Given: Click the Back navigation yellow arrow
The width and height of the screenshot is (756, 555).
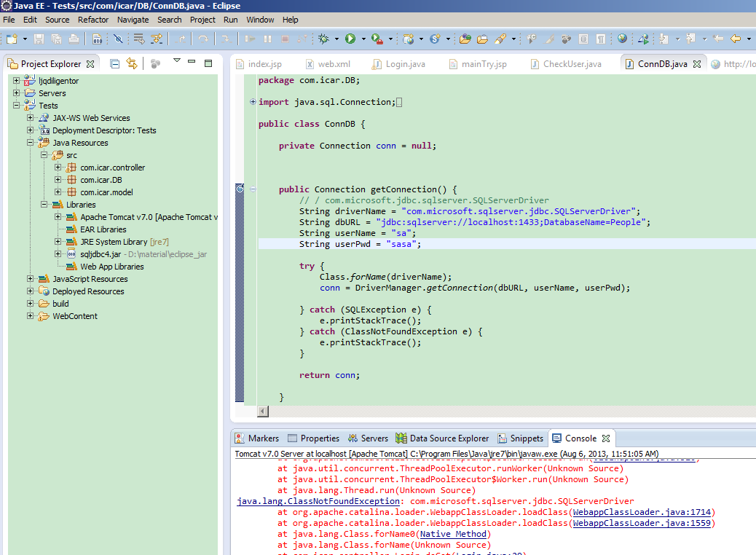Looking at the screenshot, I should point(736,39).
